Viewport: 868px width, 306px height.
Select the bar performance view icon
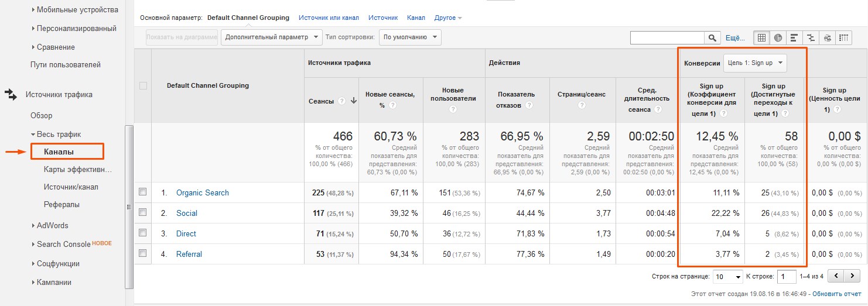coord(794,37)
